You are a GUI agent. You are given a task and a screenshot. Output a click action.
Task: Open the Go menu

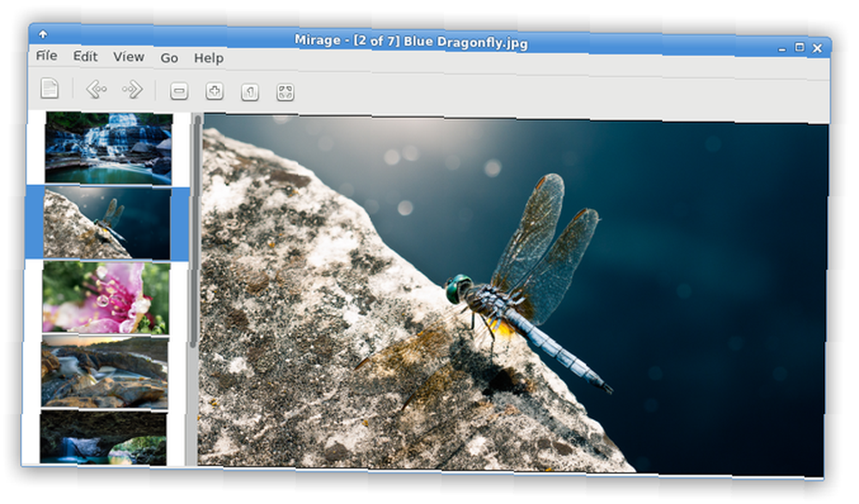click(x=169, y=58)
